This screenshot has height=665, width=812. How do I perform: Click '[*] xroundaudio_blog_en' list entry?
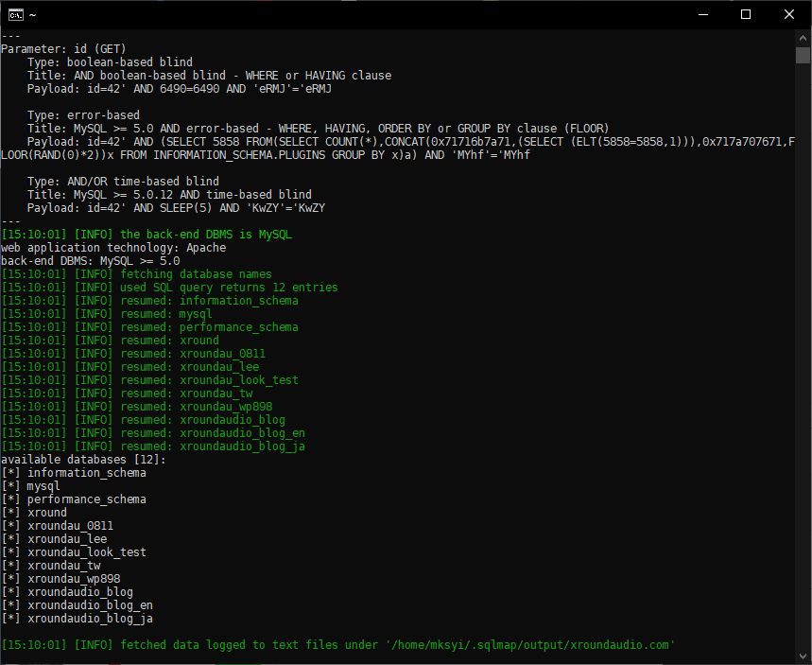[78, 604]
